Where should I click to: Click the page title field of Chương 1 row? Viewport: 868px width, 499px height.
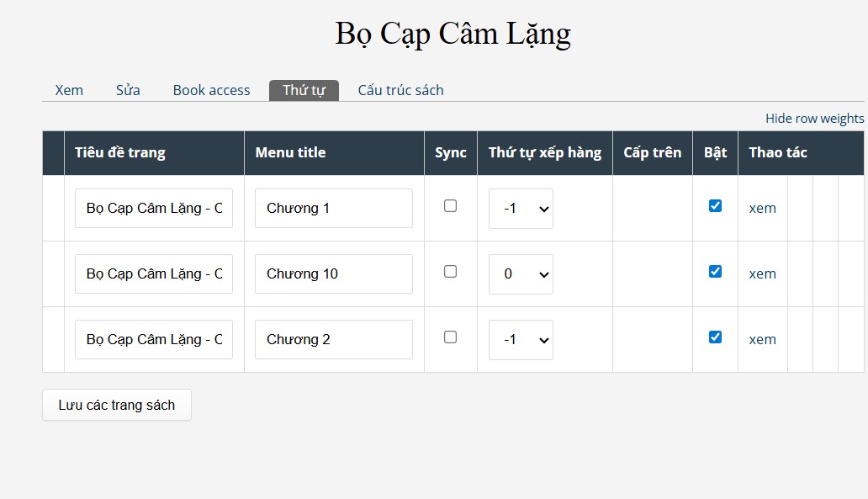[154, 208]
